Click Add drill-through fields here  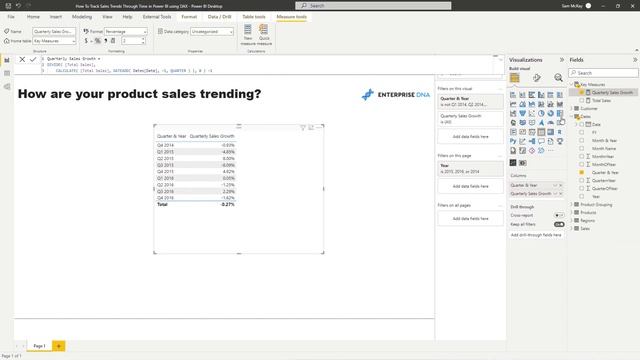point(536,235)
